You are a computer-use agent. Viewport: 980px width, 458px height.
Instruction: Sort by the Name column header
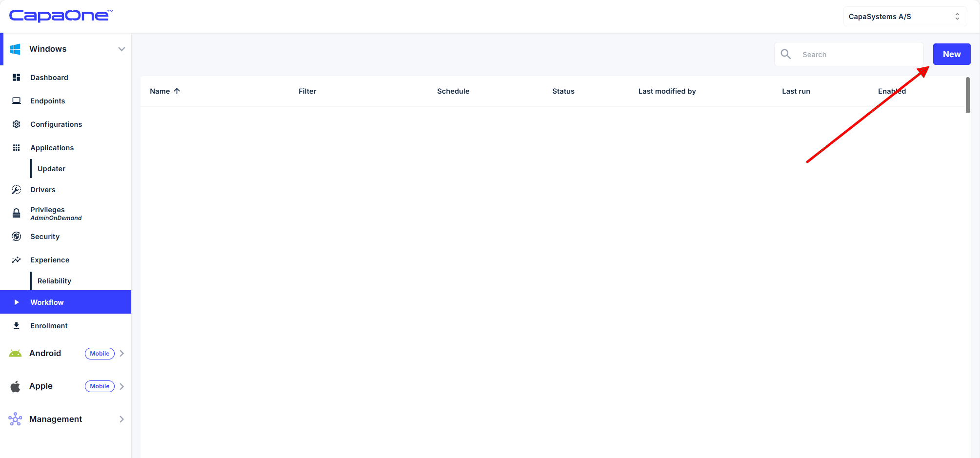point(160,91)
